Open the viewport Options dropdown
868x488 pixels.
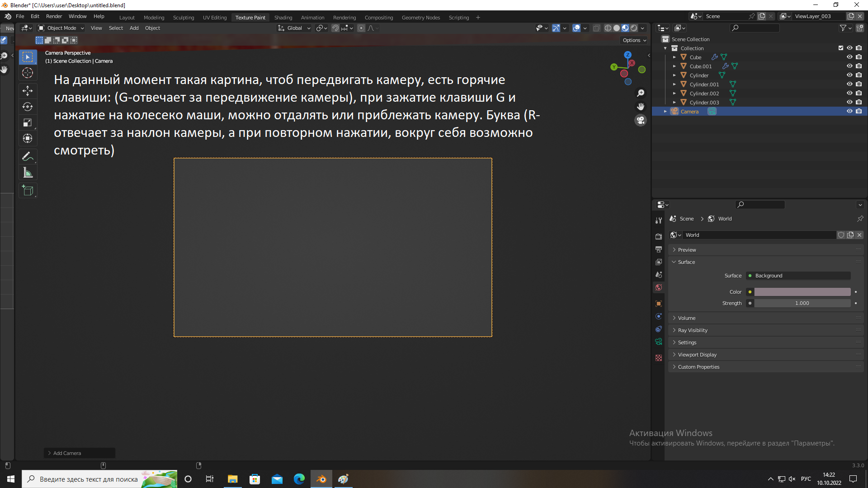634,40
